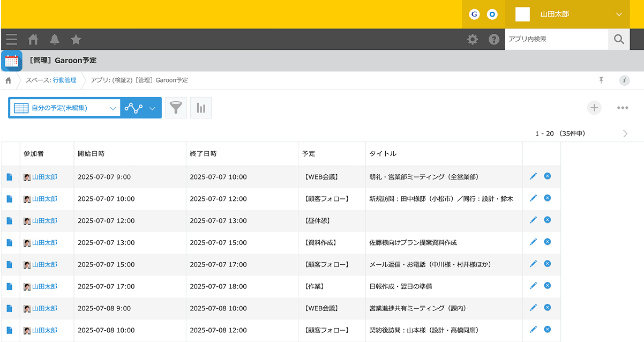This screenshot has height=342, width=644.
Task: Edit the 朝礼・営業部ミーティング record with pencil
Action: (x=533, y=176)
